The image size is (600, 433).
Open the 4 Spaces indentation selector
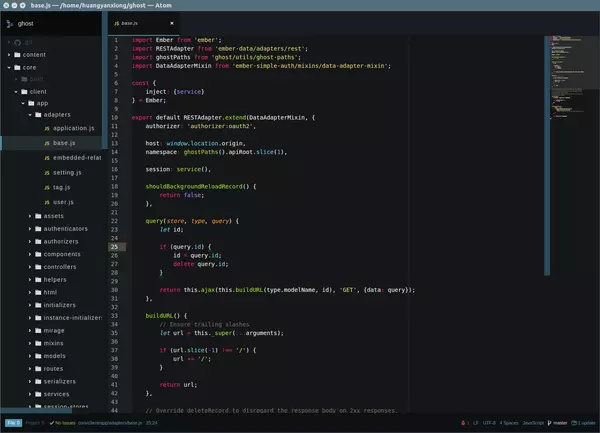pyautogui.click(x=509, y=423)
